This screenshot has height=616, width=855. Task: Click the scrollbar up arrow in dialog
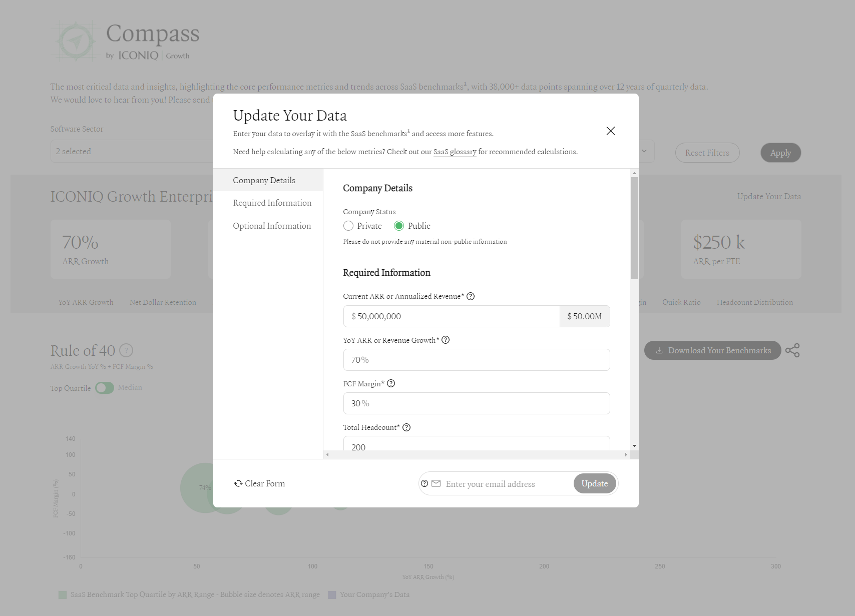[x=634, y=173]
